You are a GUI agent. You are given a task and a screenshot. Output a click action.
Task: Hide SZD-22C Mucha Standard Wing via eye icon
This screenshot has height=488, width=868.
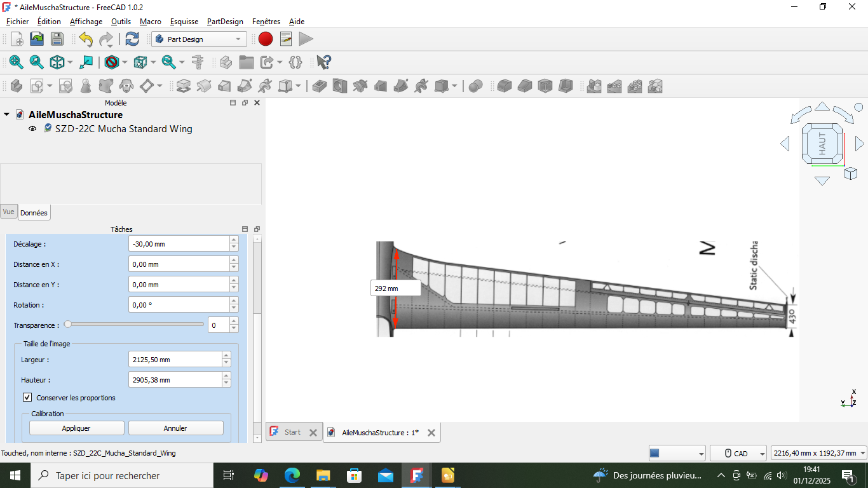[x=32, y=129]
